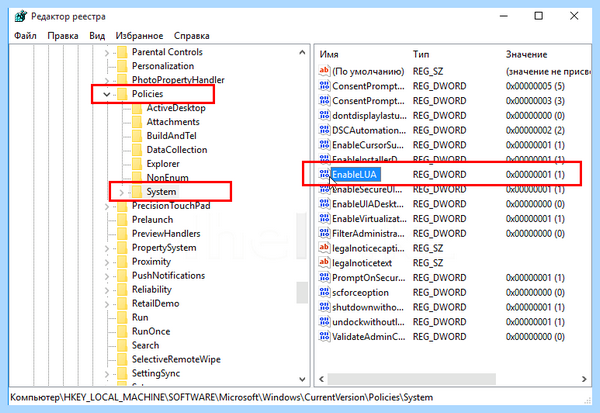The image size is (600, 413).
Task: Expand the RetailDemo node
Action: click(107, 304)
